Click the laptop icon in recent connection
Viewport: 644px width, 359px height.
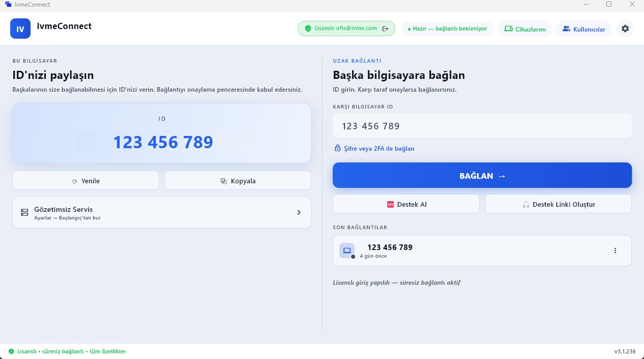coord(347,251)
